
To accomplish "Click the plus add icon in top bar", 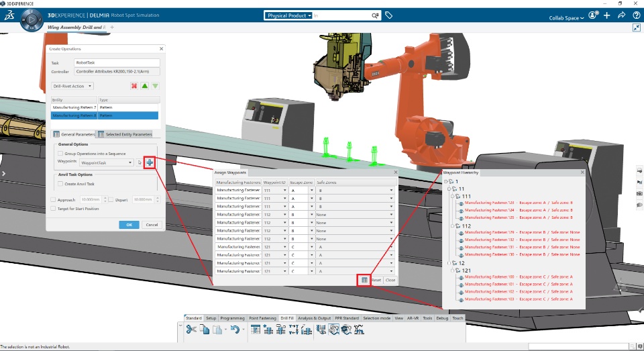I will 607,15.
